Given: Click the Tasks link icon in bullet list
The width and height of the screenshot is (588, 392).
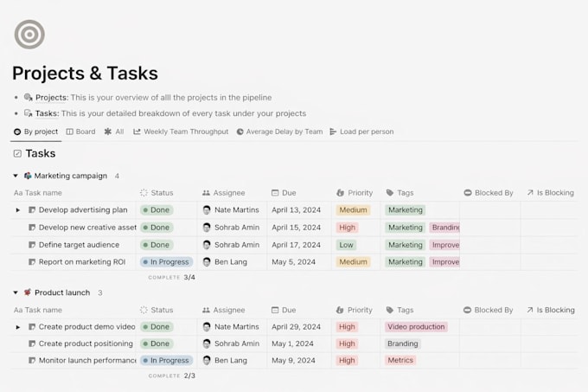Looking at the screenshot, I should (29, 113).
